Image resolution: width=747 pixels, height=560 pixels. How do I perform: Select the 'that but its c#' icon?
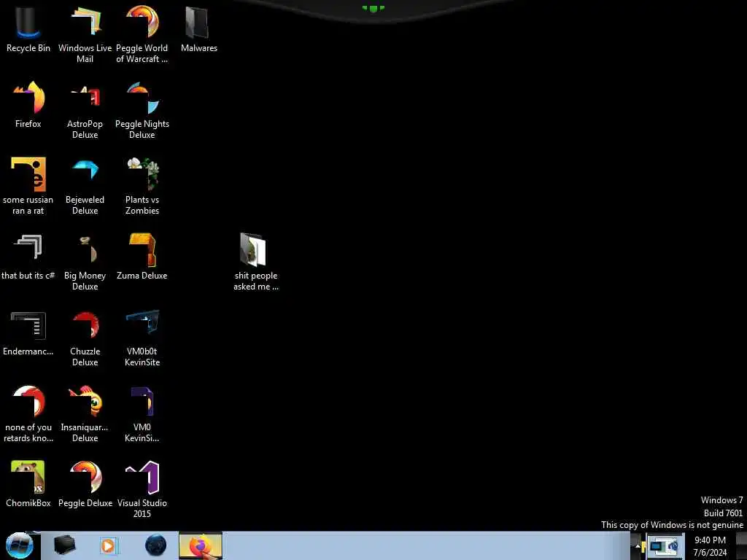(28, 257)
